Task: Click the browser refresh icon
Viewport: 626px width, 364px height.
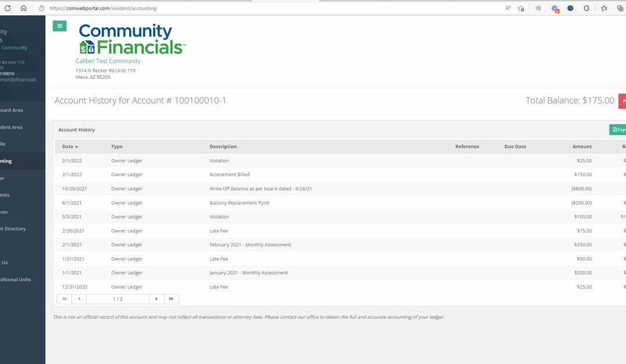Action: click(x=8, y=8)
